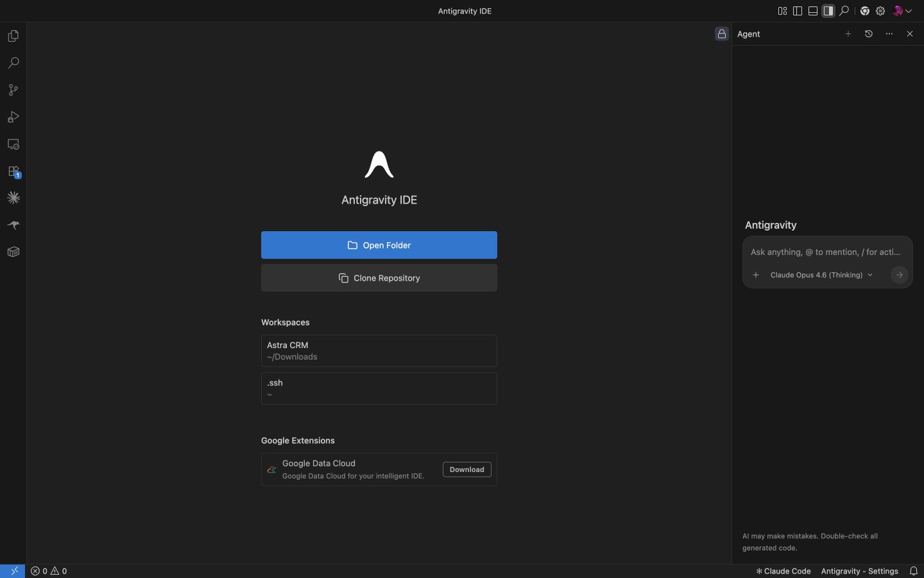Click the Clone Repository button

point(379,278)
